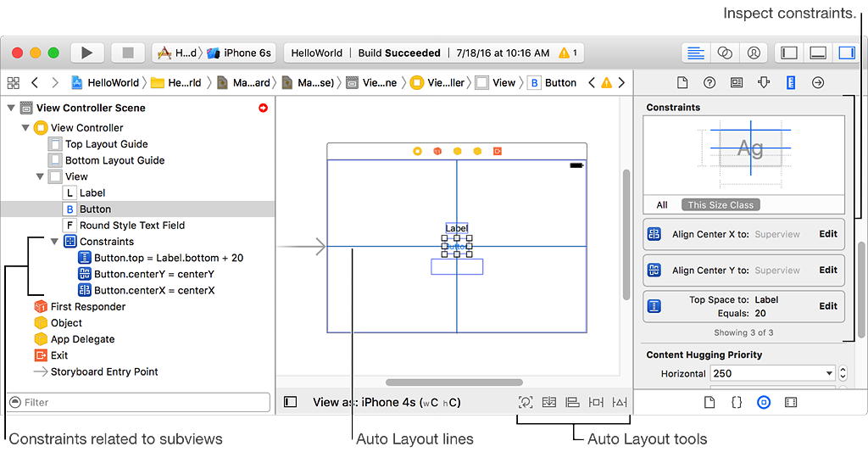Toggle the document outline button
Image resolution: width=868 pixels, height=452 pixels.
[x=291, y=402]
